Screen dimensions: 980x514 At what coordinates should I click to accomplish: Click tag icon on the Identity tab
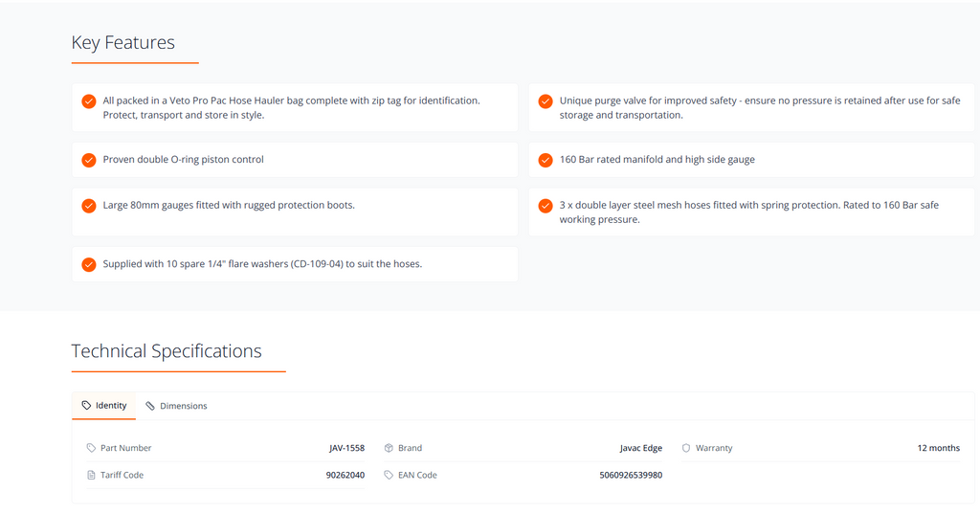(86, 405)
